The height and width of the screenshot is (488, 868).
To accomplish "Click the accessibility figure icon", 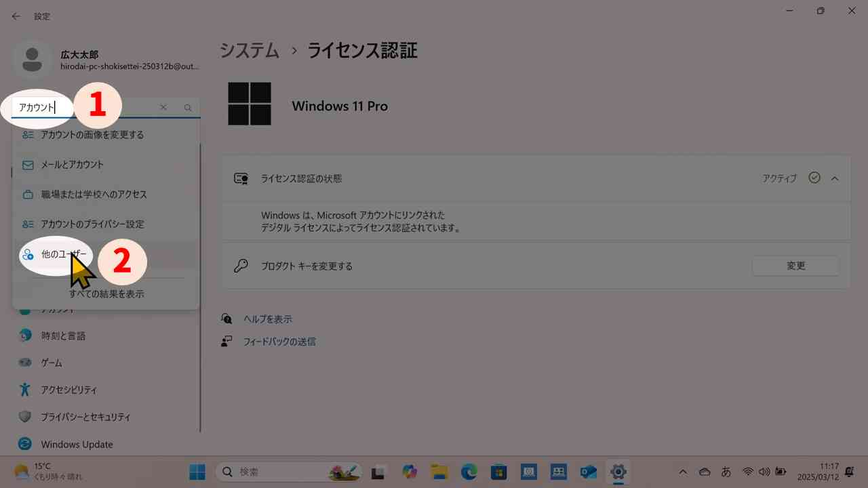I will (25, 390).
